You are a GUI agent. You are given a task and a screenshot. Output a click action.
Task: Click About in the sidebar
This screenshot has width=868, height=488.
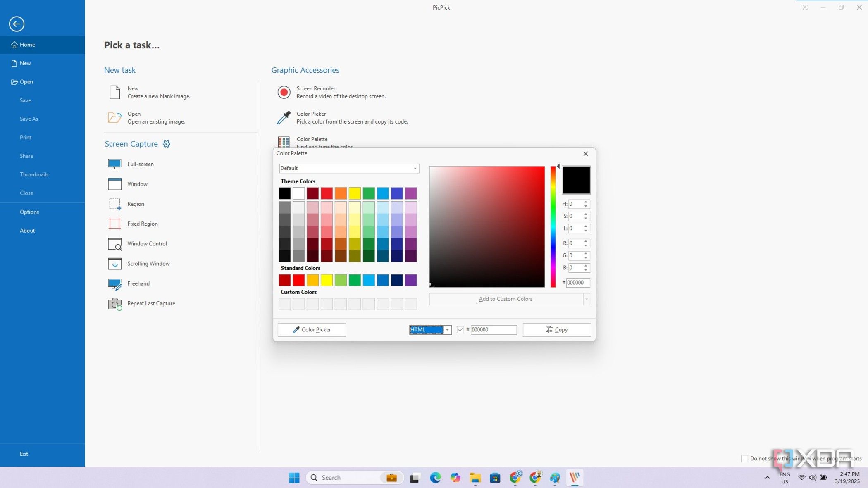tap(43, 231)
